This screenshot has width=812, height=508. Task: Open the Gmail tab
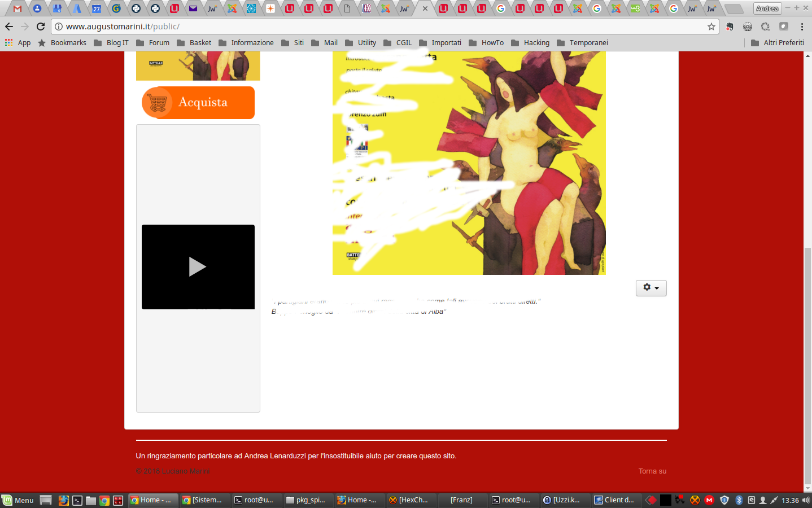coord(18,8)
